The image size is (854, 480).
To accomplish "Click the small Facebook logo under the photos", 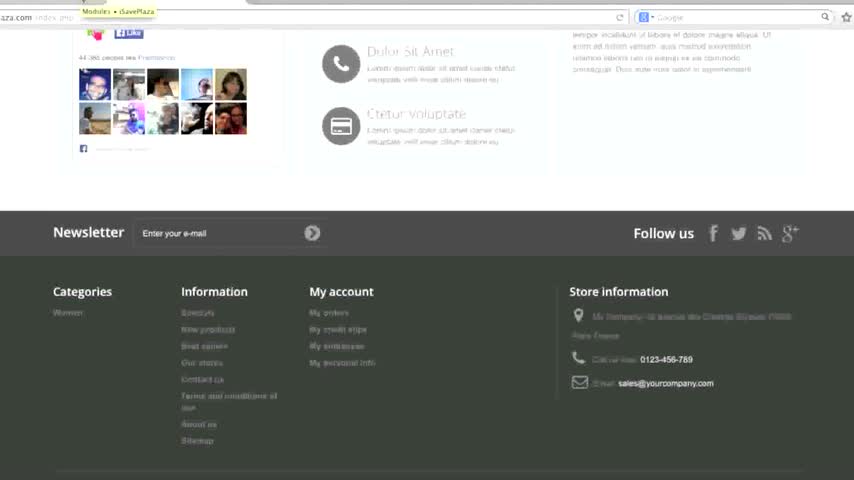I will (x=83, y=148).
